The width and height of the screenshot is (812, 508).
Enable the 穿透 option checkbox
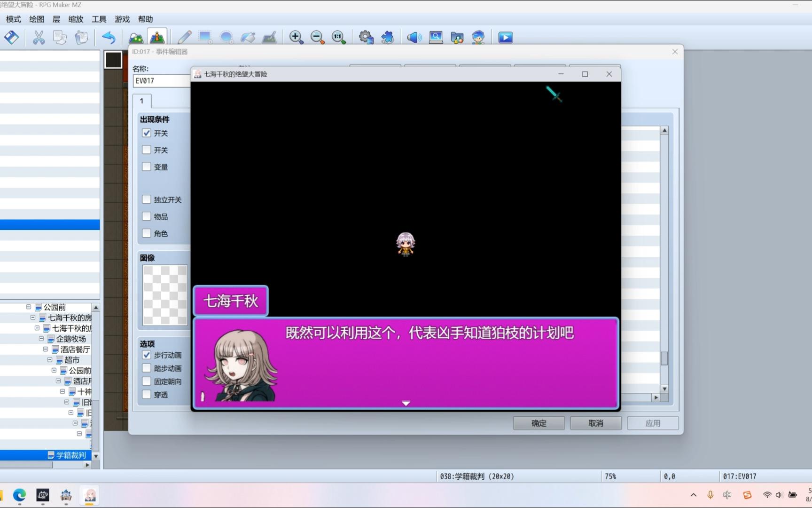pyautogui.click(x=147, y=395)
